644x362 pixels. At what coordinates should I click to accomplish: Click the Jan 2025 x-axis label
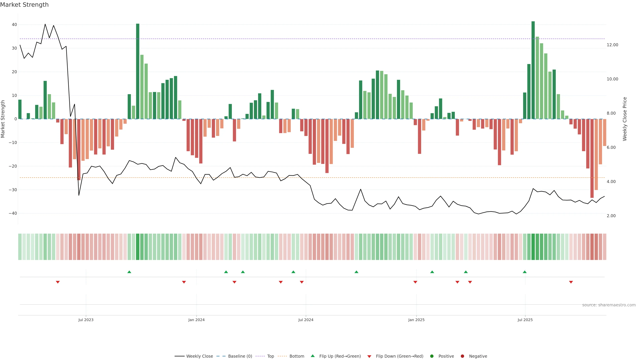click(416, 320)
